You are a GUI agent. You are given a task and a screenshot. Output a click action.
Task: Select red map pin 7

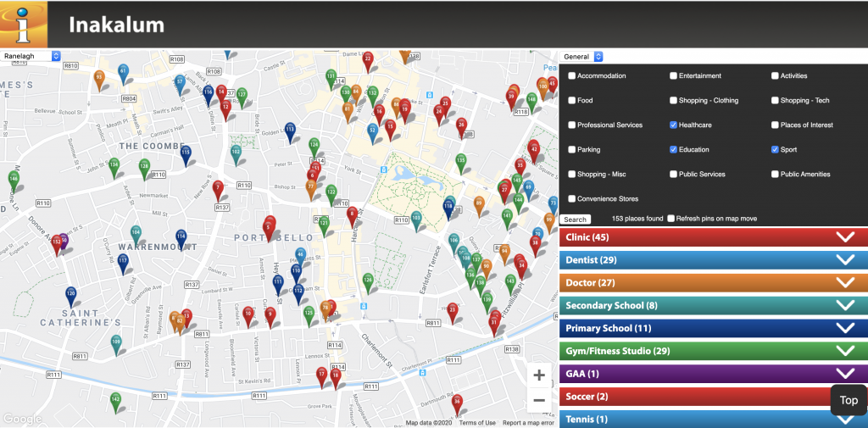point(218,191)
